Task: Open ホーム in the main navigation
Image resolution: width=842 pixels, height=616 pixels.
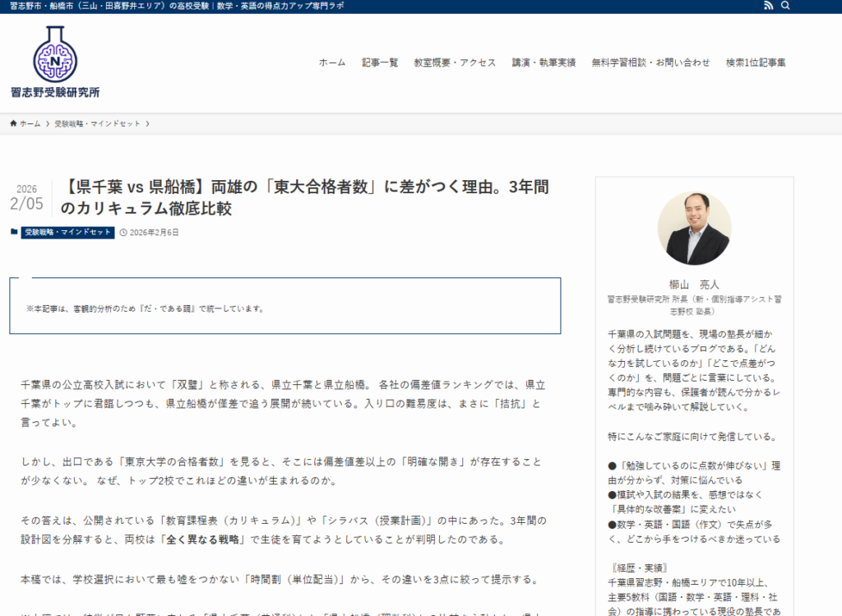Action: click(x=332, y=63)
